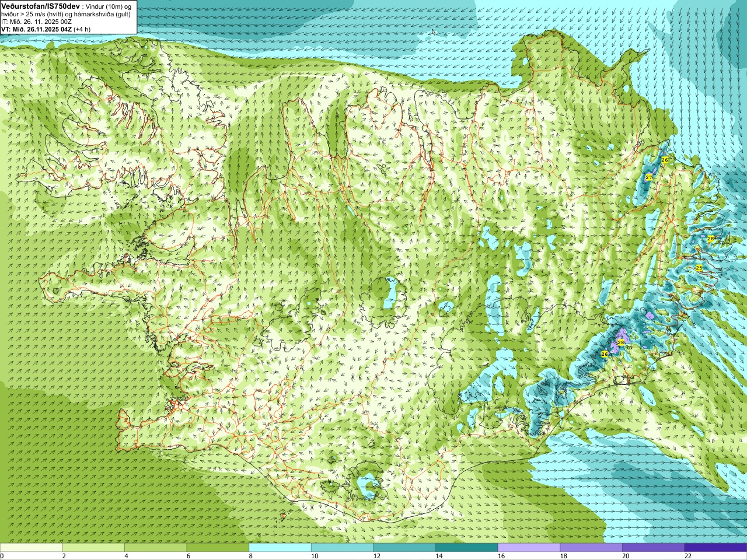Screen dimensions: 747x560
Task: Select the 'IT: Mið. 26. 11. 2025 00Z' line
Action: tap(36, 22)
